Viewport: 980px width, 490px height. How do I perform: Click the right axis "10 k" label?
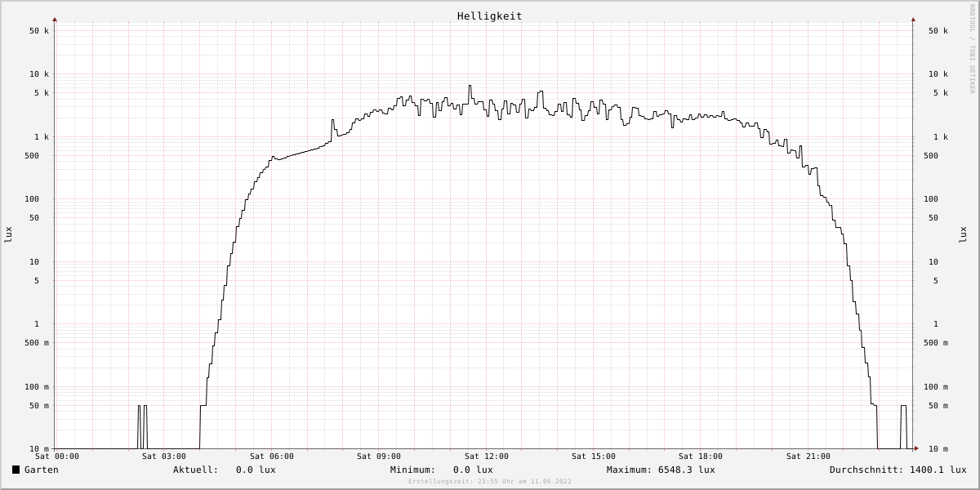point(938,74)
